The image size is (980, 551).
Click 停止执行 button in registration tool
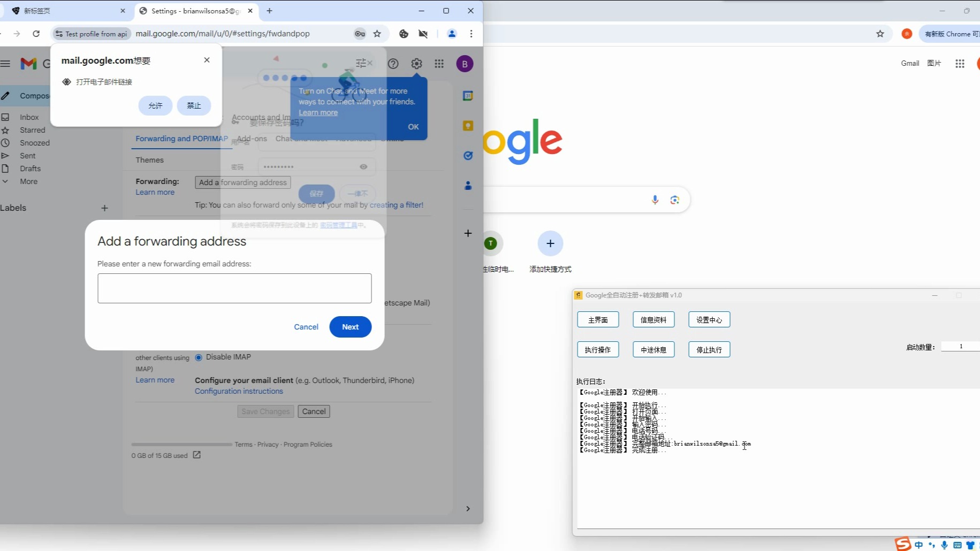click(709, 350)
